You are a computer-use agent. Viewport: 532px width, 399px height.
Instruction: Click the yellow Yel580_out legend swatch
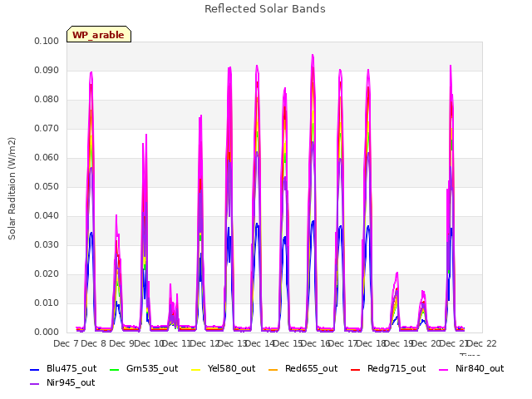click(196, 369)
